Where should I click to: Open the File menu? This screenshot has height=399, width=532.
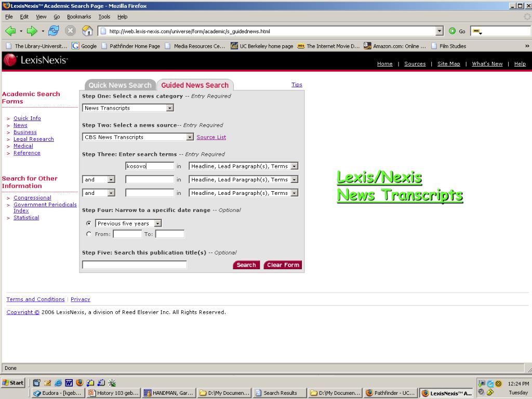pos(9,17)
